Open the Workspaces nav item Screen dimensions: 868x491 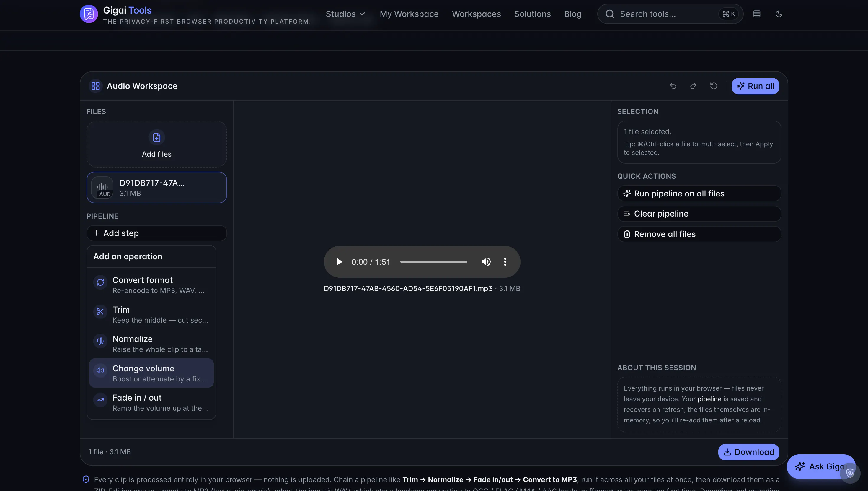[476, 14]
